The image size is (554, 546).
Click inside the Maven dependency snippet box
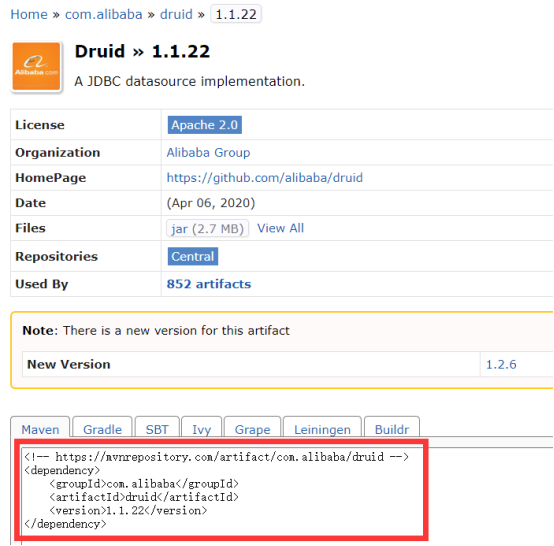[222, 491]
